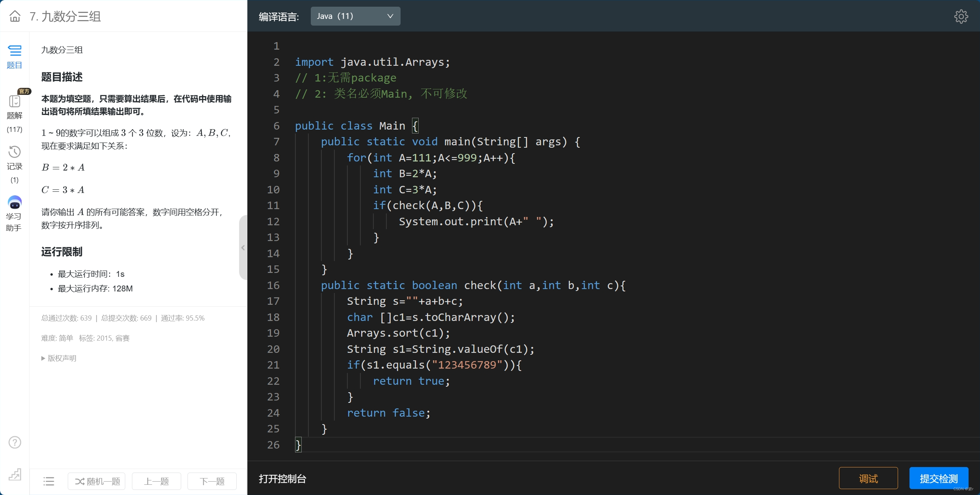Screen dimensions: 980x495
Task: Click the 调试 debug button
Action: coord(868,478)
